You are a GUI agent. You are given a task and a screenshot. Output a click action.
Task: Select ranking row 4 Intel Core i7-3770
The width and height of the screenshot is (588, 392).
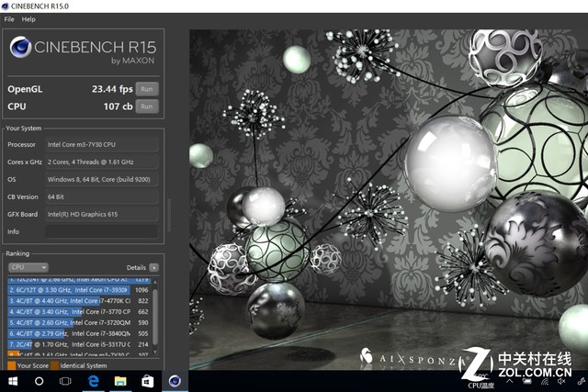click(79, 312)
